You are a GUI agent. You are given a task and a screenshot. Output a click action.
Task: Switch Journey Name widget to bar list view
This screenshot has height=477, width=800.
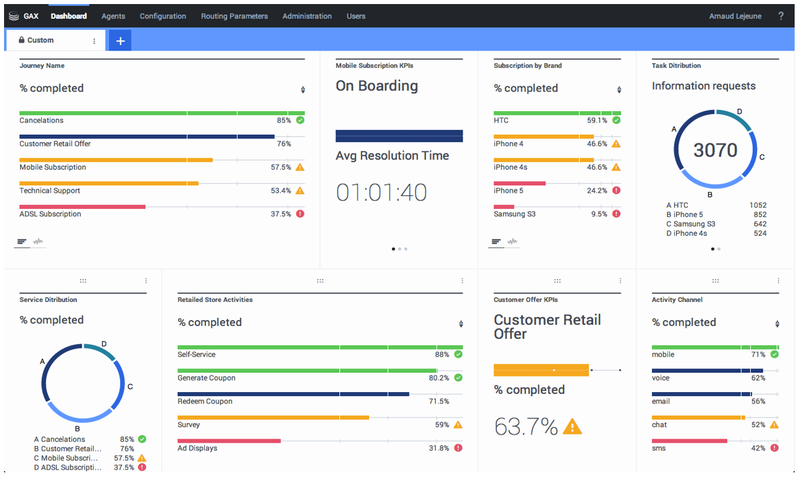[x=23, y=241]
